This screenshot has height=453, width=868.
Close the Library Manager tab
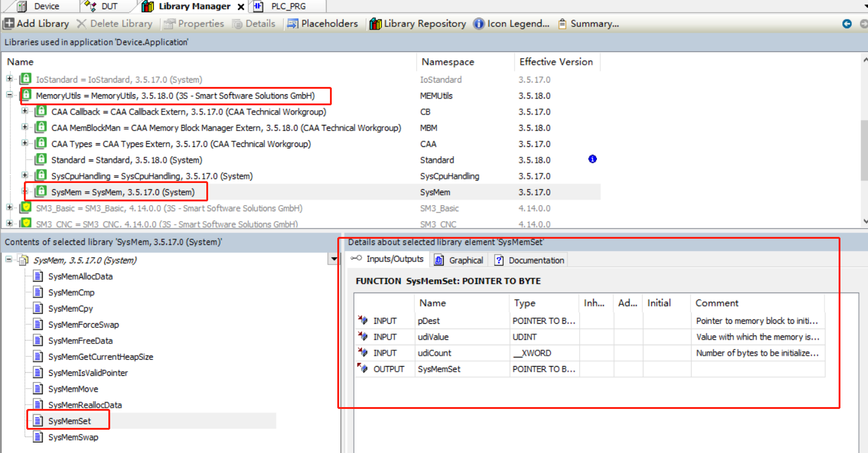click(241, 7)
